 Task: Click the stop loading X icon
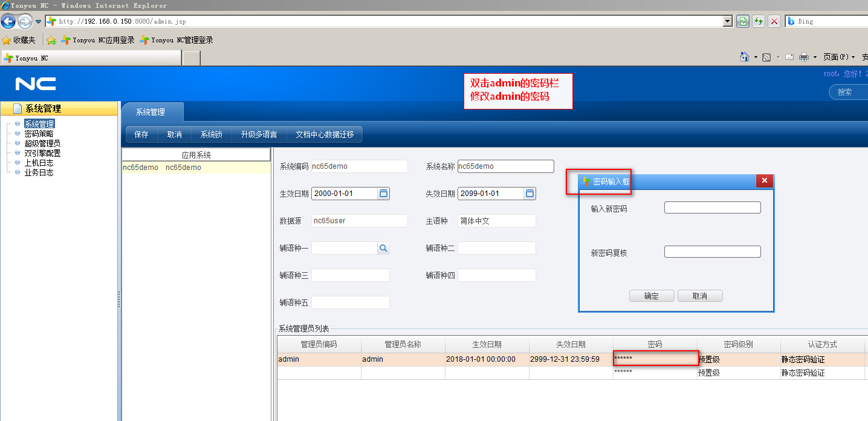(774, 21)
